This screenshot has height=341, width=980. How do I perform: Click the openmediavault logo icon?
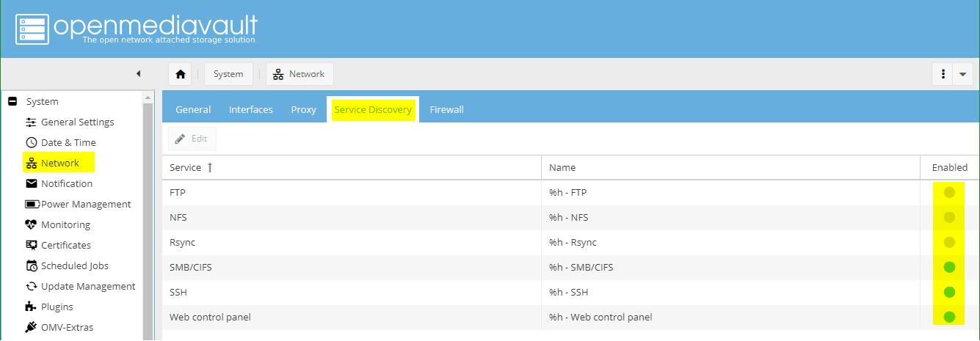[32, 29]
